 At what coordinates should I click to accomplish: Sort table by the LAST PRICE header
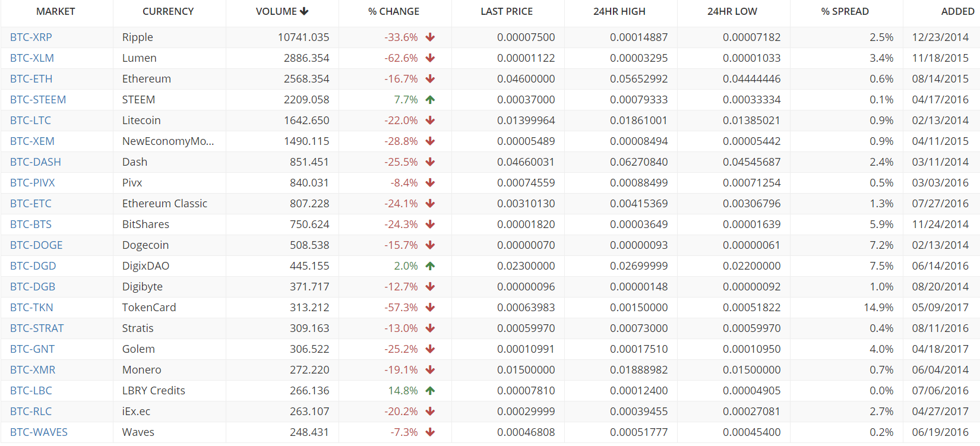click(x=507, y=11)
